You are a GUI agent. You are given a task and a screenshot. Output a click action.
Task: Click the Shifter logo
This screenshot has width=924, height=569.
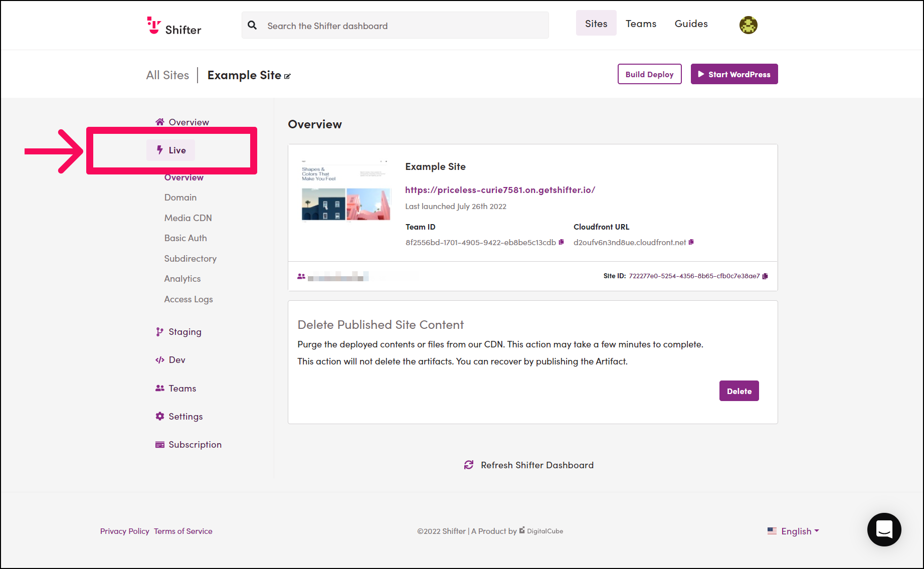pos(174,26)
